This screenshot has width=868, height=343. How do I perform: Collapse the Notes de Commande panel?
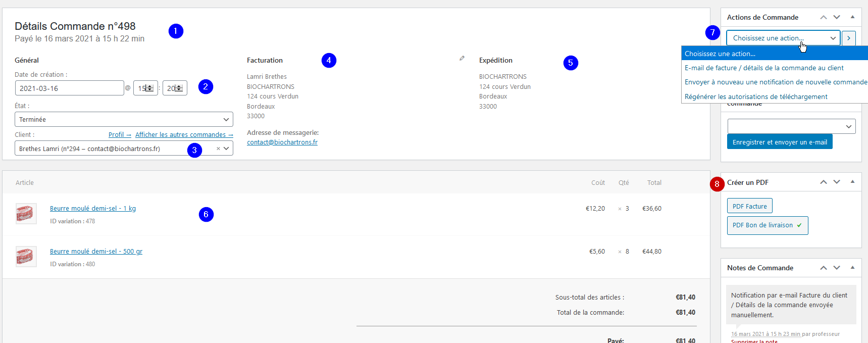click(x=852, y=267)
